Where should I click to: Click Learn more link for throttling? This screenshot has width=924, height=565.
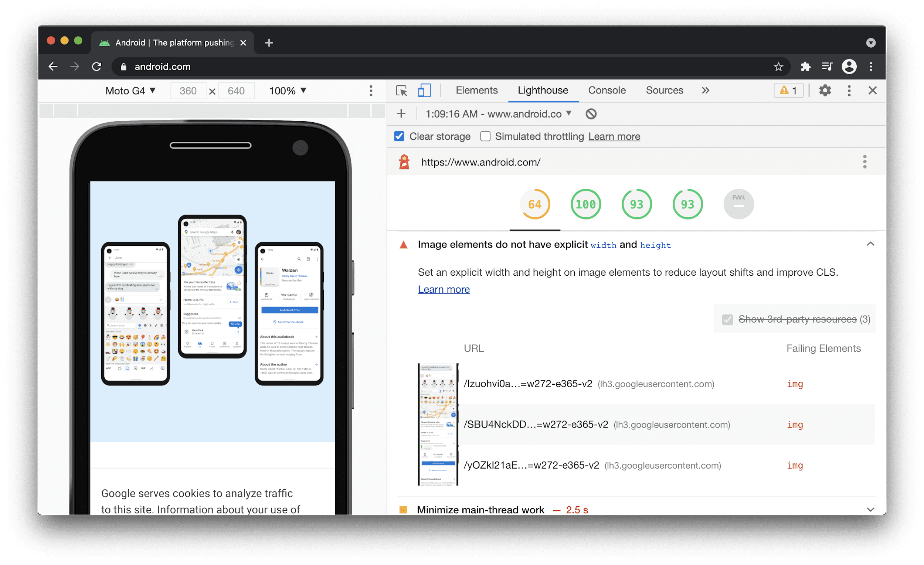(x=614, y=137)
